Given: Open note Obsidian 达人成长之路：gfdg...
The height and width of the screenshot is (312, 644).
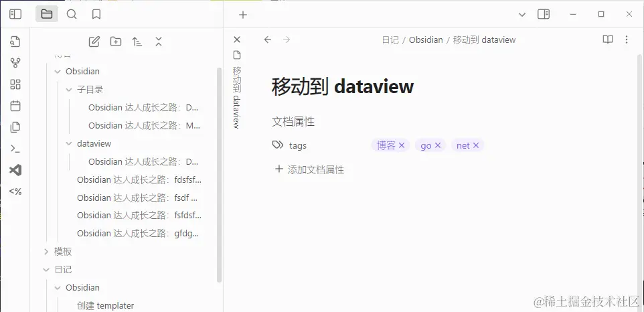Looking at the screenshot, I should [139, 233].
